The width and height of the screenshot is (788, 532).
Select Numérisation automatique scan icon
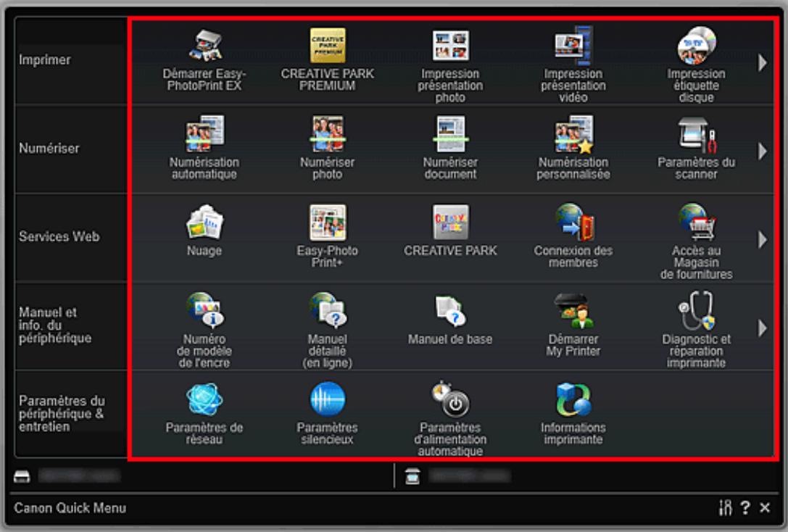tap(204, 133)
